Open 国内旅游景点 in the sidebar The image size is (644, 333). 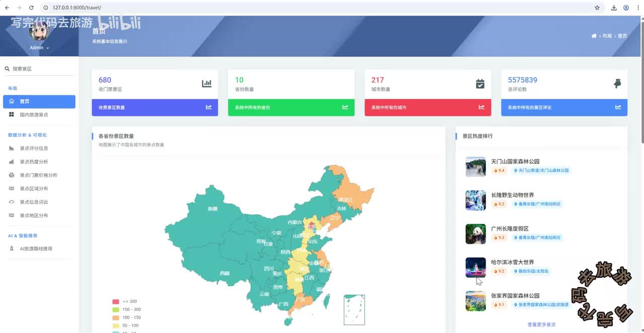(39, 115)
